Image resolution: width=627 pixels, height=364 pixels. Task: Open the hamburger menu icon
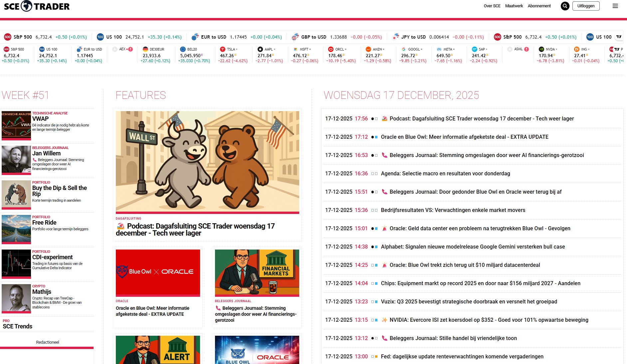[615, 6]
